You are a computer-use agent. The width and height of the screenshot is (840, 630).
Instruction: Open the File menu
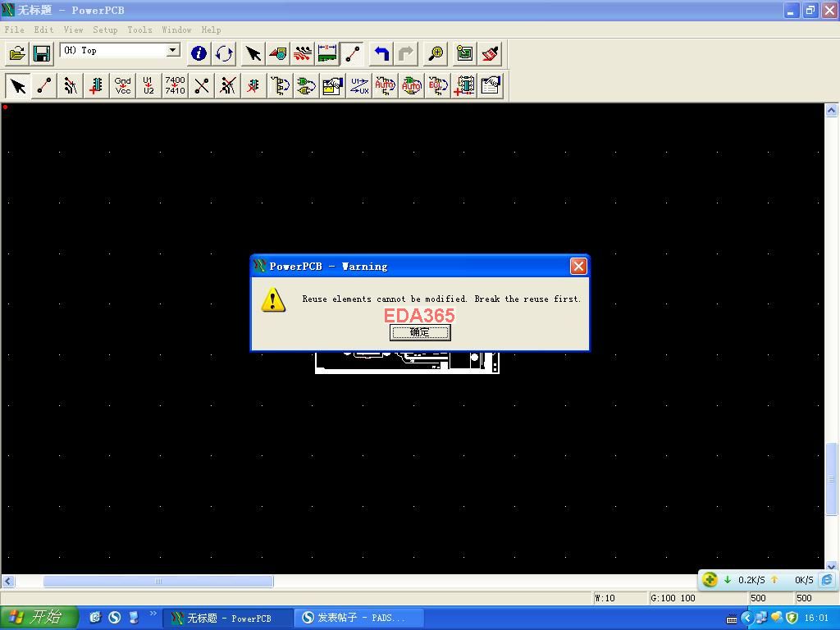tap(15, 30)
